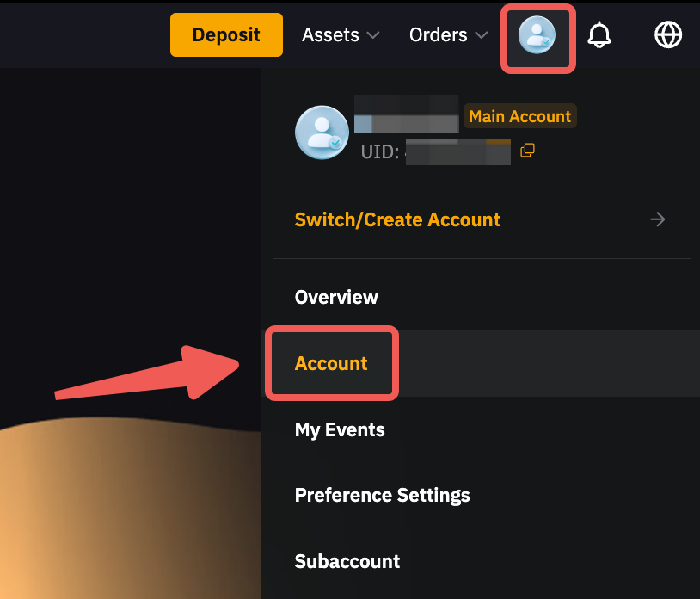The width and height of the screenshot is (700, 599).
Task: Open the notifications bell
Action: tap(599, 35)
